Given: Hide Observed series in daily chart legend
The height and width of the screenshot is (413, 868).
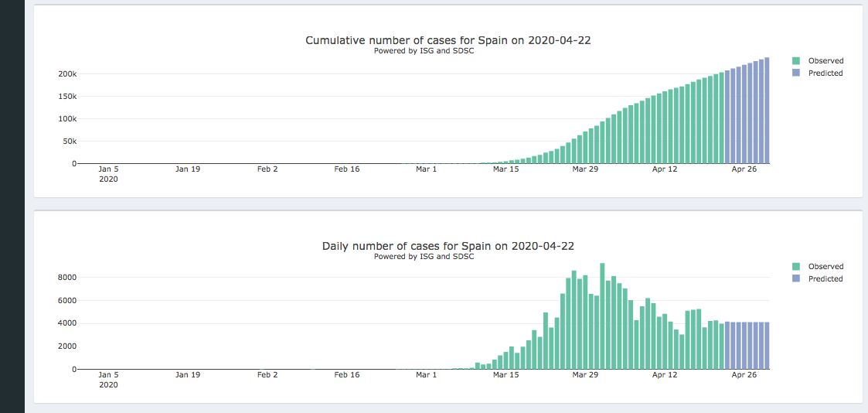Looking at the screenshot, I should click(825, 266).
